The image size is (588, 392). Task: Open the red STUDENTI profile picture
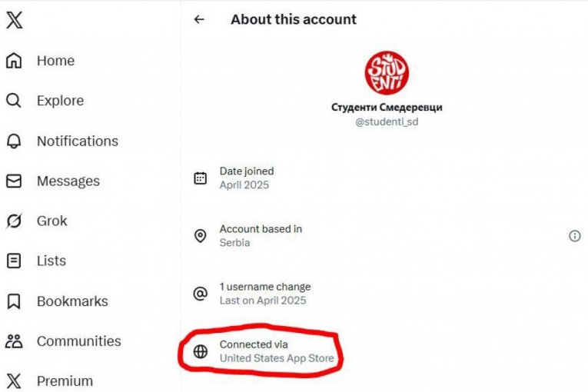387,73
